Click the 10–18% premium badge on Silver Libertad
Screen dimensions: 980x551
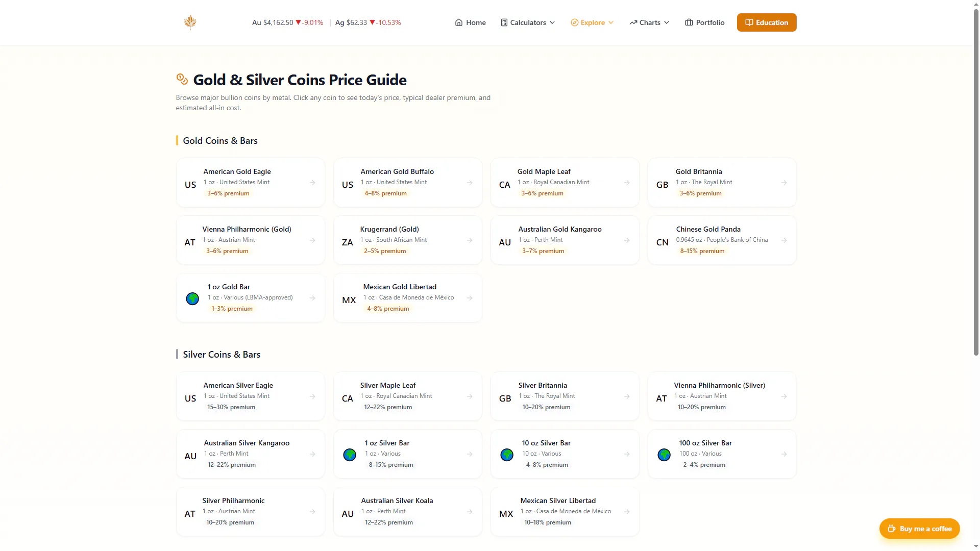548,522
